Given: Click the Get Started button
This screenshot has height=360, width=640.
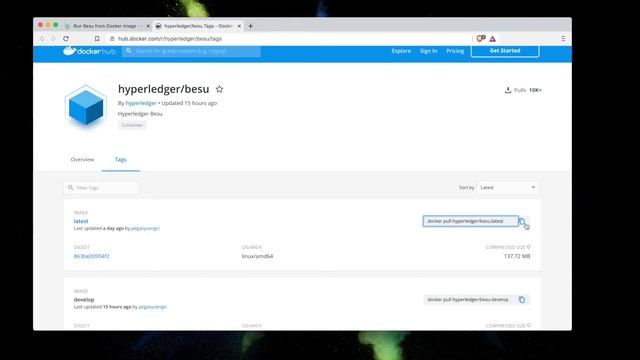Looking at the screenshot, I should pos(505,51).
